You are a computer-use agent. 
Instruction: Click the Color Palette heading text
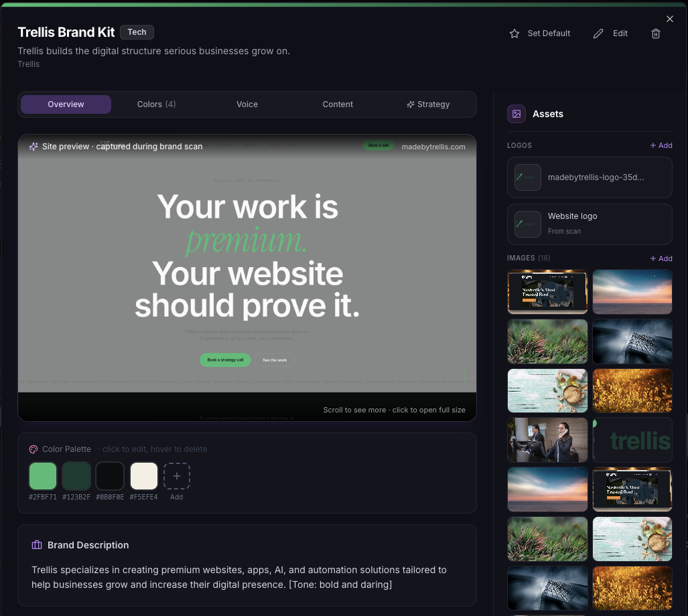[x=67, y=449]
